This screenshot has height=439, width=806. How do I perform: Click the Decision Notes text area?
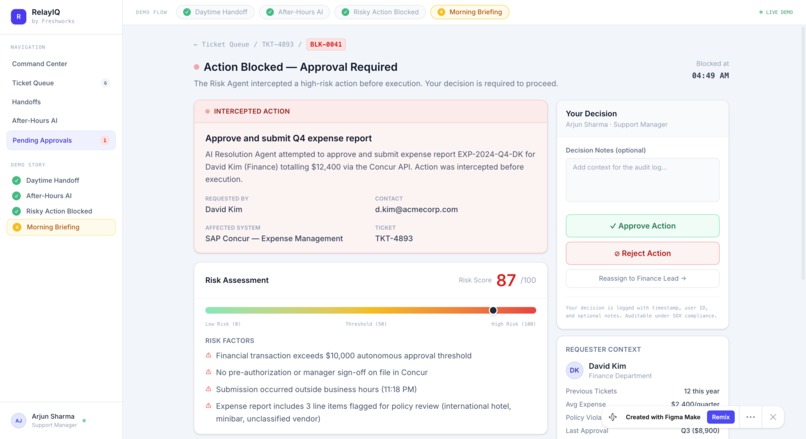pos(643,180)
